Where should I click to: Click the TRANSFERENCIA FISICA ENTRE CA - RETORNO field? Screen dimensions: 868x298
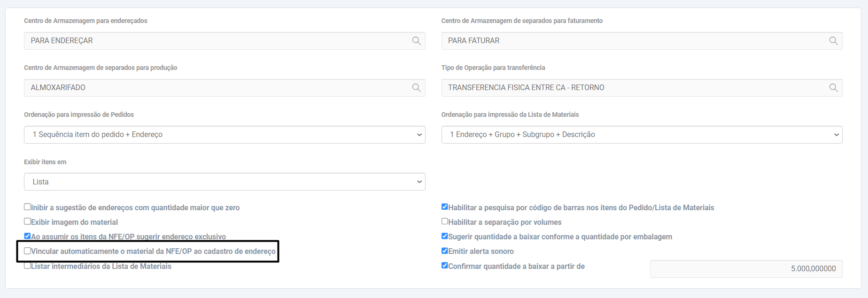click(634, 88)
